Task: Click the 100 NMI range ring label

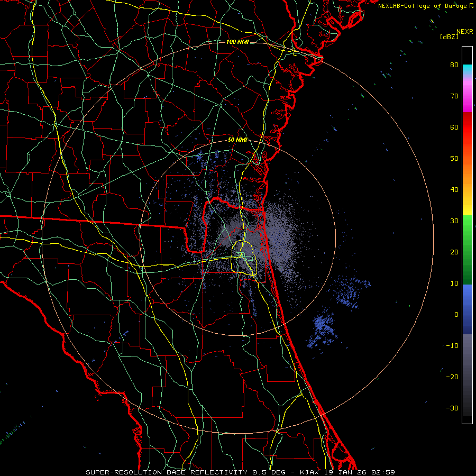Action: coord(237,42)
